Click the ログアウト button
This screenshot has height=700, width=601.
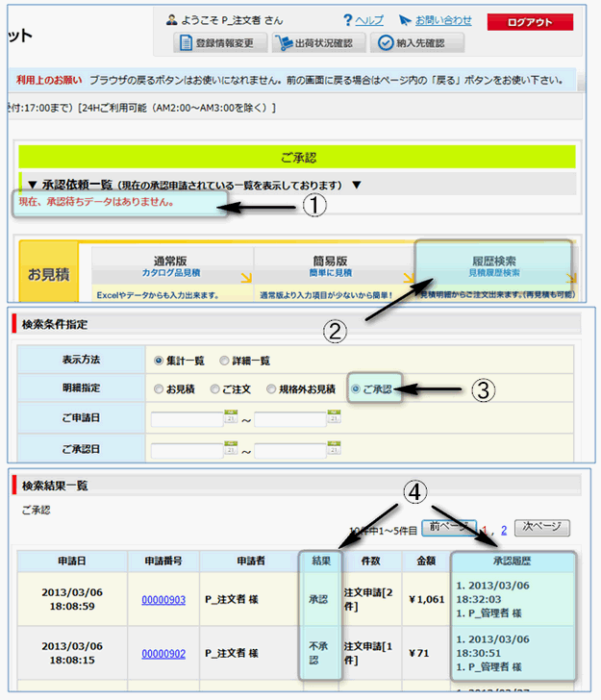(x=530, y=22)
